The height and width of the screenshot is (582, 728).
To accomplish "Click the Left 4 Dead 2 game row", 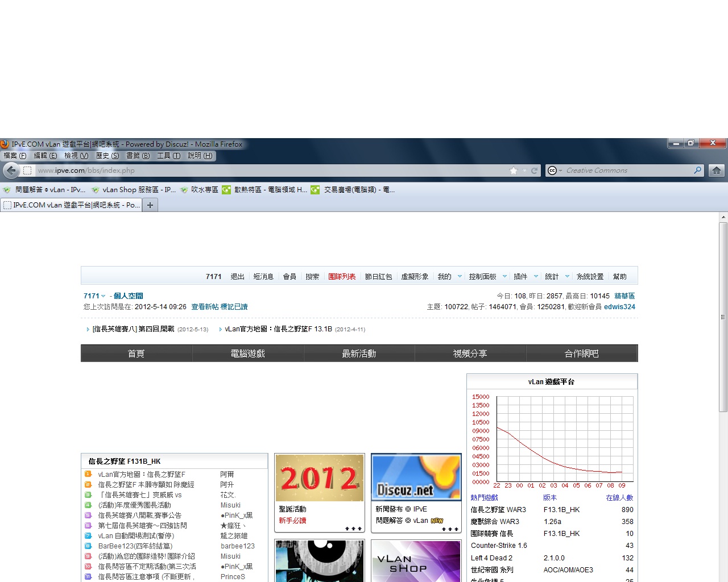I will pyautogui.click(x=552, y=558).
